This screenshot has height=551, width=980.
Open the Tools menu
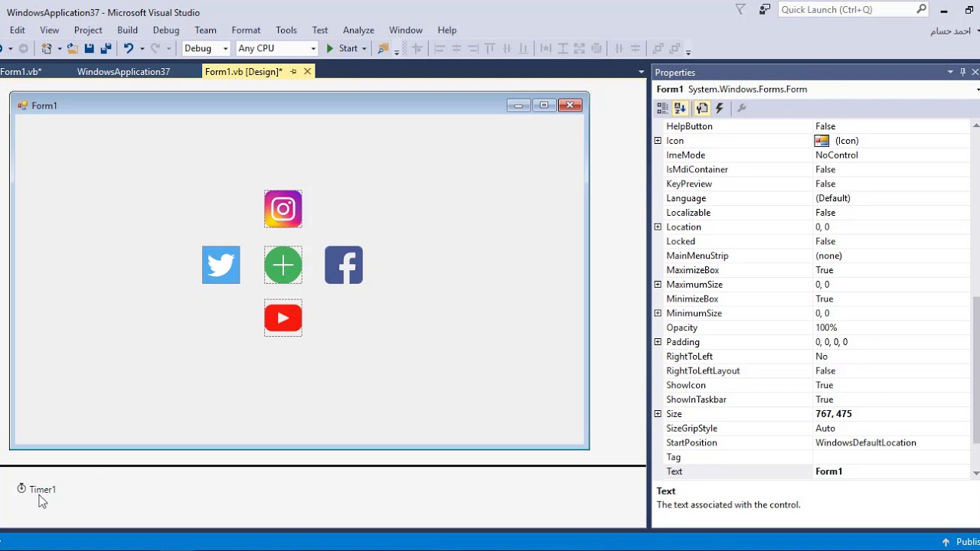point(286,30)
